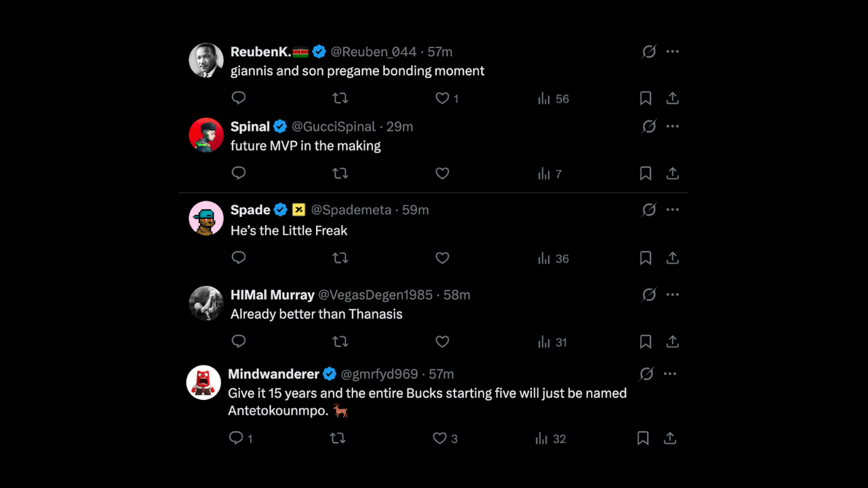Open Grok icon on Spinal's tweet
The width and height of the screenshot is (868, 488).
click(649, 127)
